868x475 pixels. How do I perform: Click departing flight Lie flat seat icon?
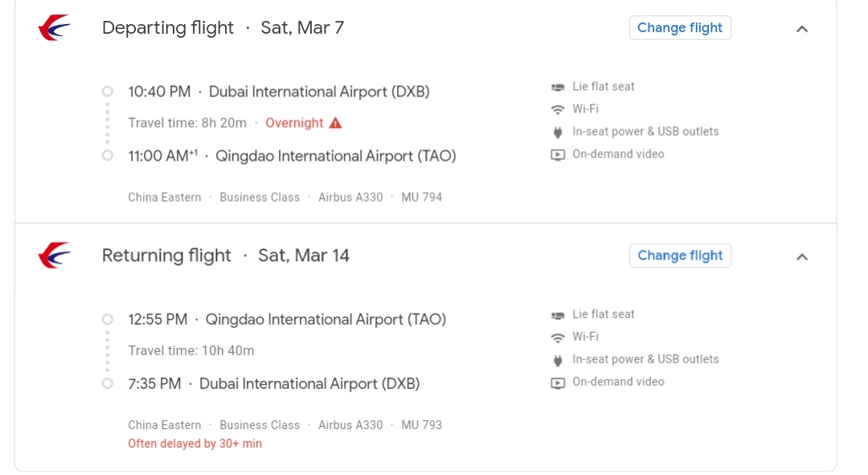coord(558,87)
